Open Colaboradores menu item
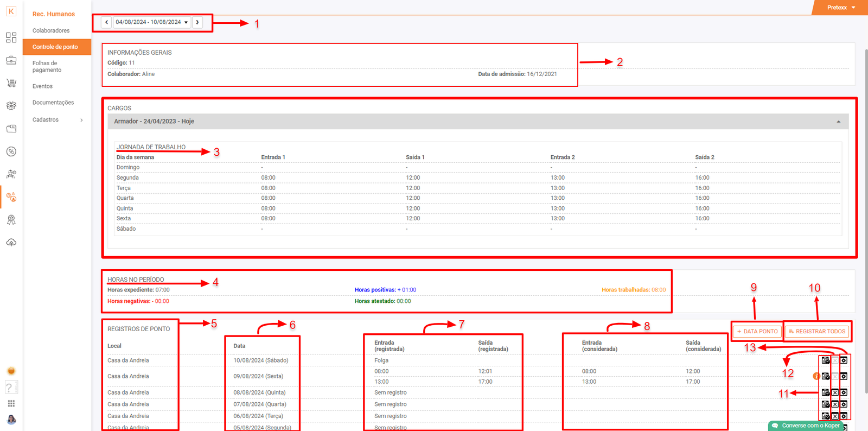The image size is (868, 431). pos(51,30)
